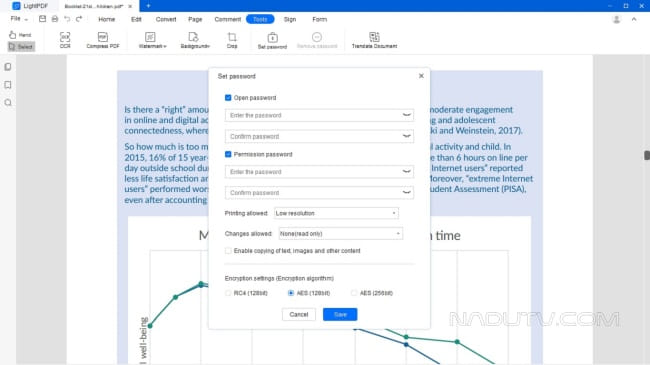This screenshot has height=365, width=650.
Task: Uncheck the Permission password checkbox
Action: tap(228, 154)
